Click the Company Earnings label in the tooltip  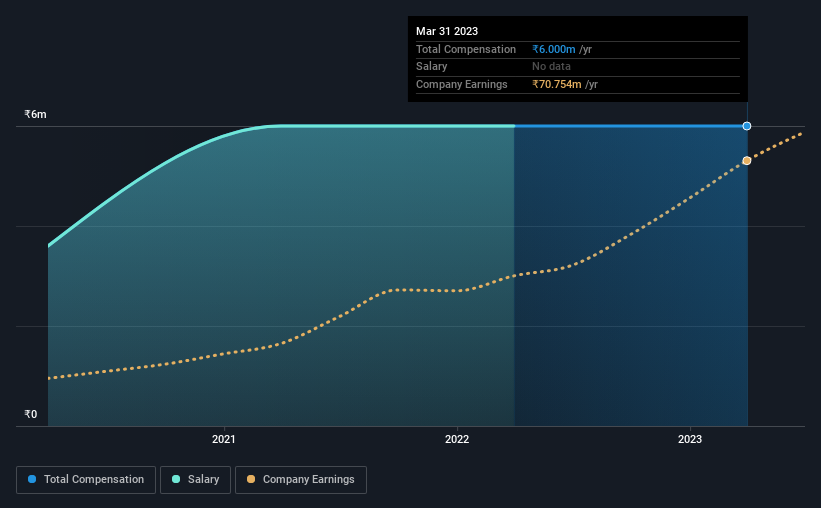[x=461, y=84]
